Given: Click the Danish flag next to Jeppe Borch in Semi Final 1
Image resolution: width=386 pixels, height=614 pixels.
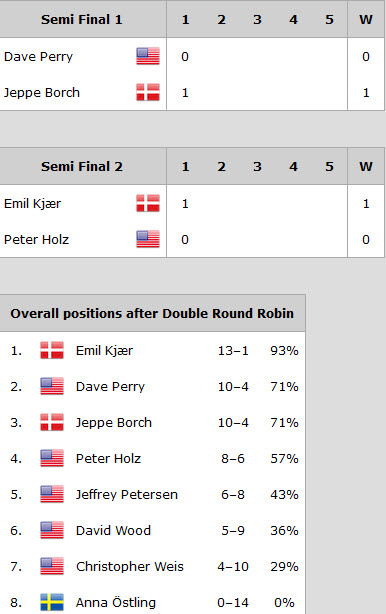Looking at the screenshot, I should tap(148, 92).
